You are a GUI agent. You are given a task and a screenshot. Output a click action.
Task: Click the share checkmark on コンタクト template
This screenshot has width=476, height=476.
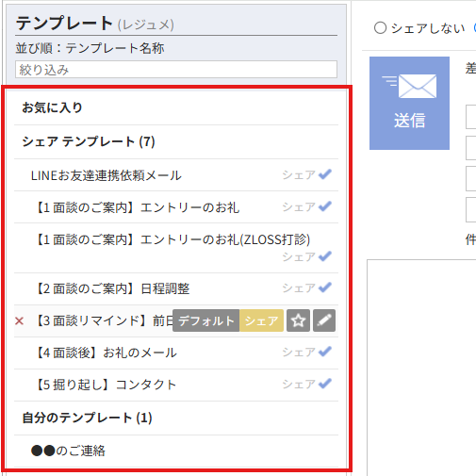pos(325,384)
